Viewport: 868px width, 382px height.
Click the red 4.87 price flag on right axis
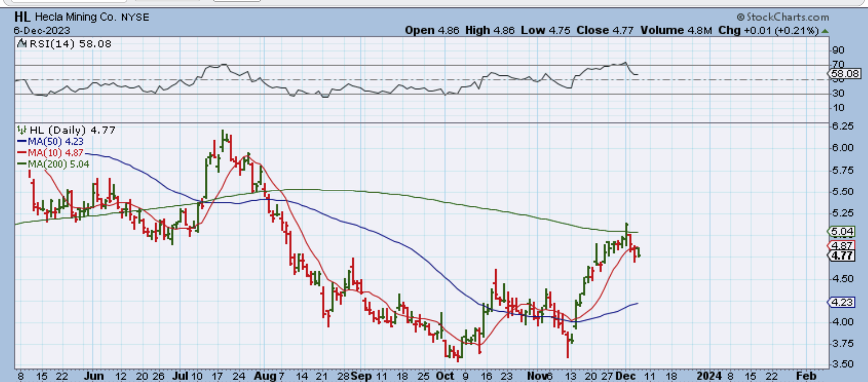841,246
